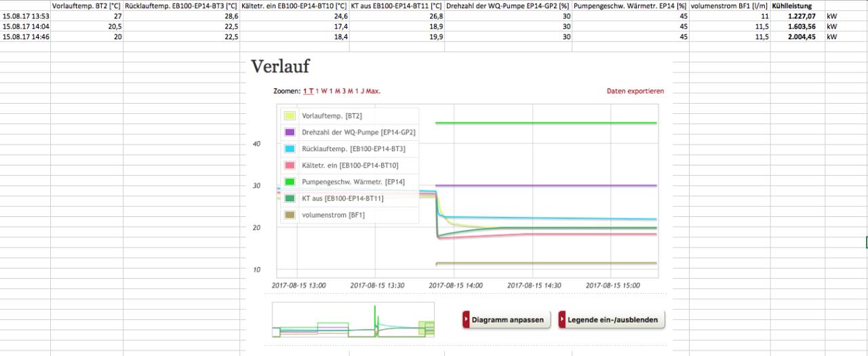Toggle legend with Legende ein-/ausblenden button

tap(611, 320)
